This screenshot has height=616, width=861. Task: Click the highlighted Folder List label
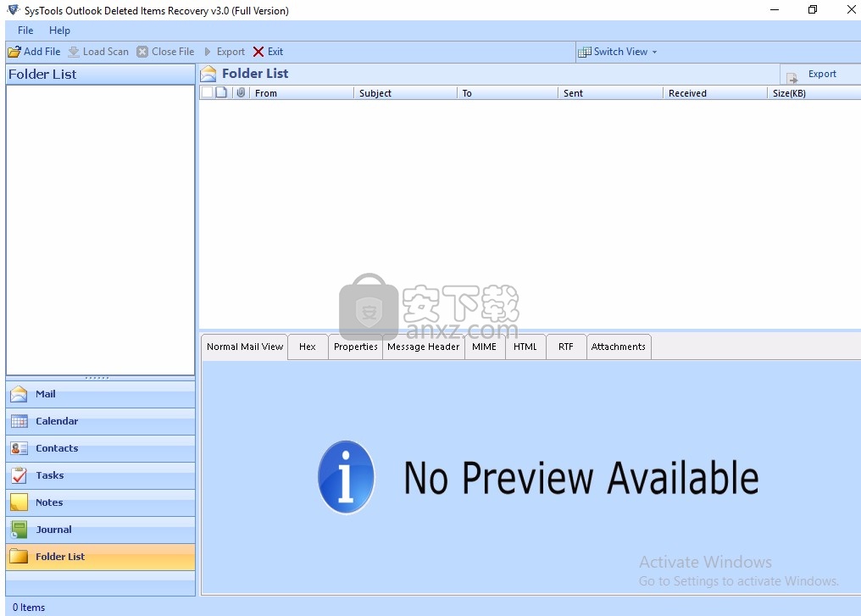pyautogui.click(x=60, y=557)
